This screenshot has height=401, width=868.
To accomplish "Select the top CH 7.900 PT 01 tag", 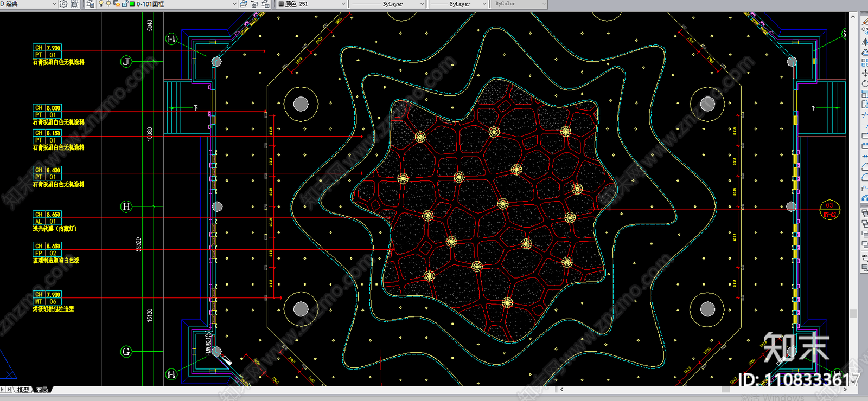I will click(x=47, y=51).
